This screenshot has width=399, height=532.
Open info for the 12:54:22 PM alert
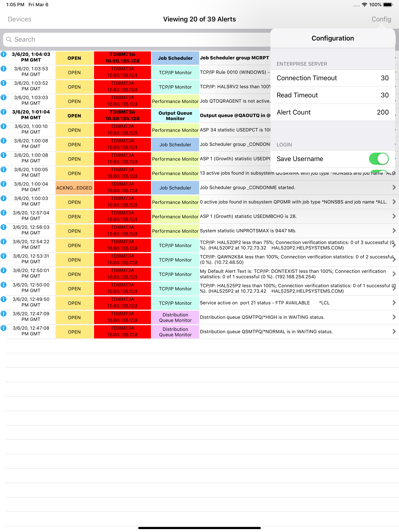point(3,242)
